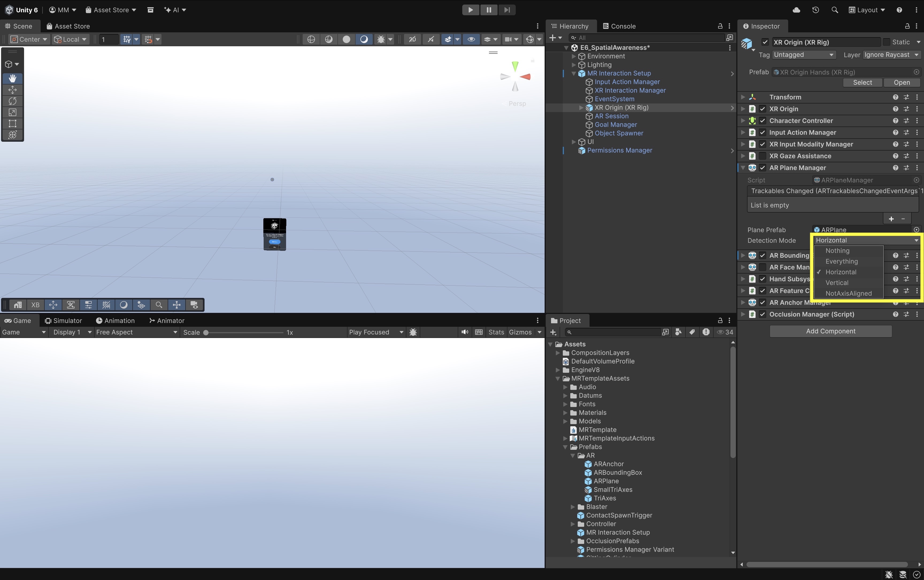Select the Move tool in Scene toolbar
The width and height of the screenshot is (924, 580).
[x=12, y=90]
